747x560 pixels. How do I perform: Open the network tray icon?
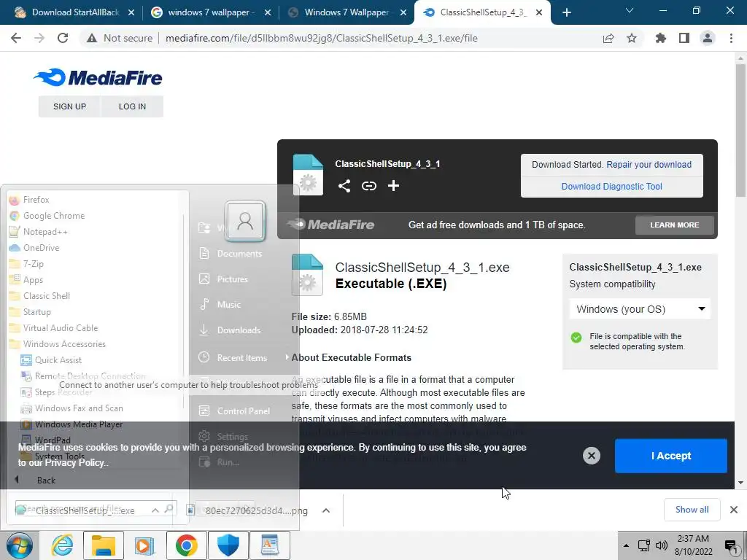644,545
